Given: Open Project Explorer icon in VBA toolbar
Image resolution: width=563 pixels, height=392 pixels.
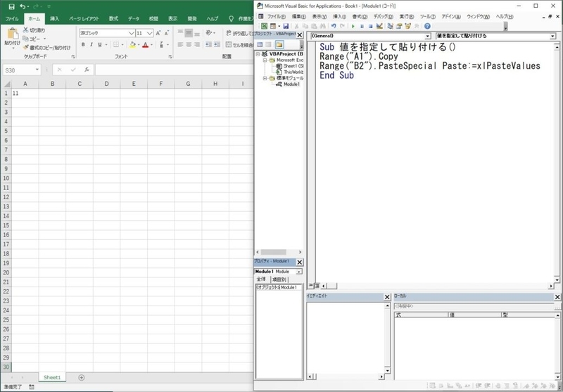Looking at the screenshot, I should point(391,26).
